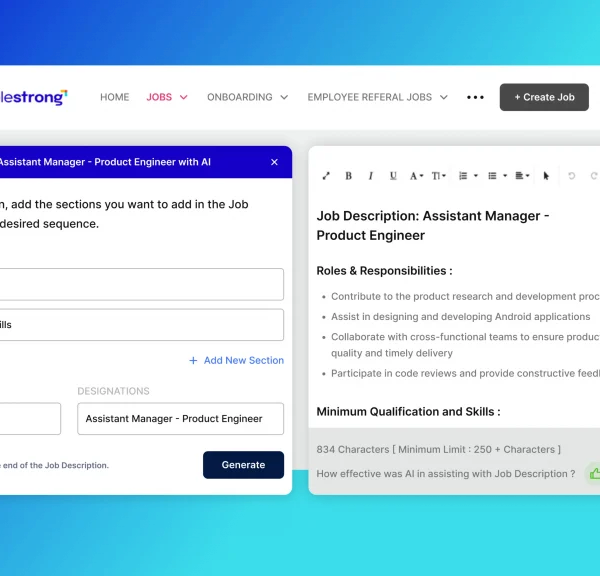Click the Add New Section link
The height and width of the screenshot is (576, 600).
point(236,360)
